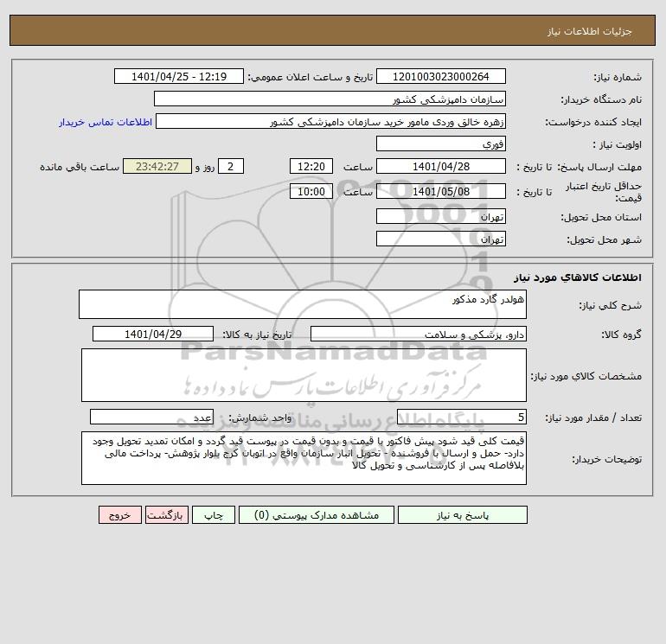
Task: Click the label 'گروه کالا:'
Action: [x=621, y=335]
